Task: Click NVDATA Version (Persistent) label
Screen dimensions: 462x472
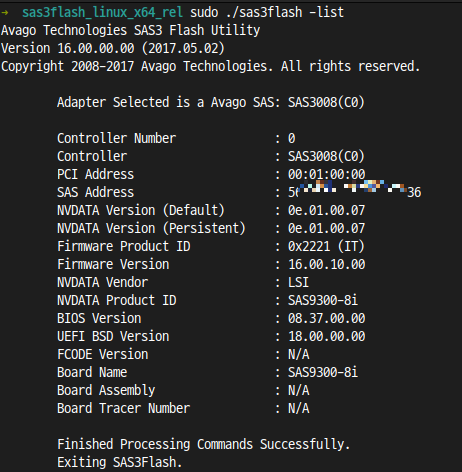Action: pyautogui.click(x=151, y=228)
